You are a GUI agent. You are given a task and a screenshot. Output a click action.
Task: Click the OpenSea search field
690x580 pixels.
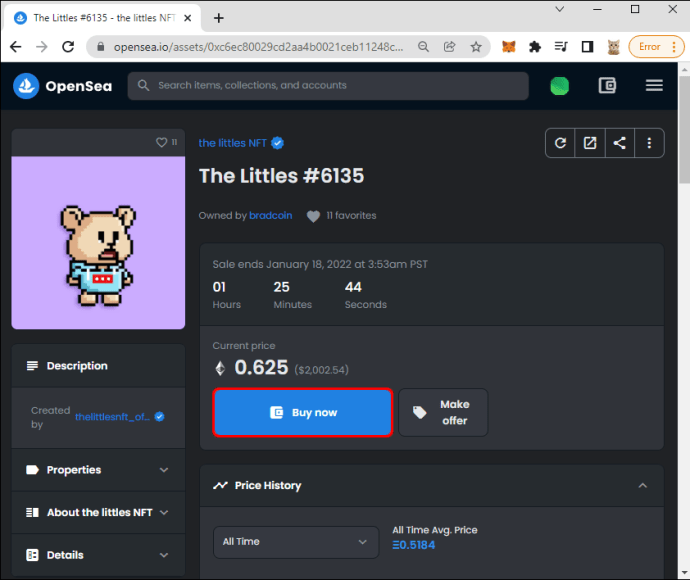click(x=328, y=86)
